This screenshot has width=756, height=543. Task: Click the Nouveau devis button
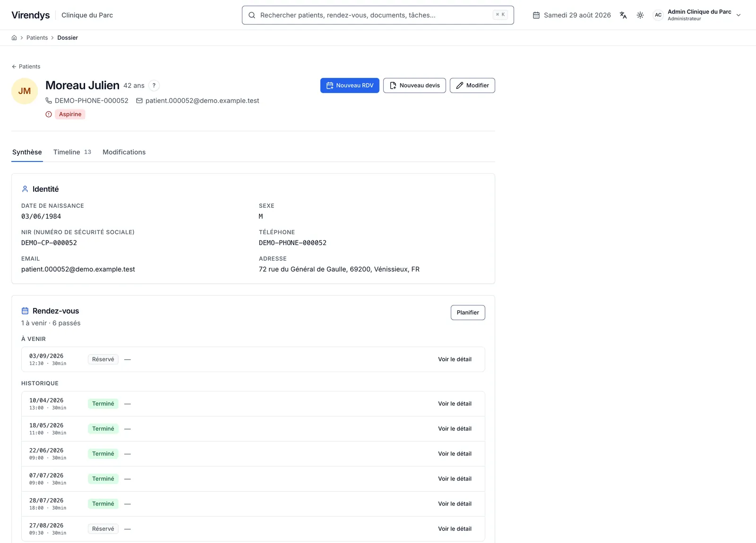click(x=414, y=85)
